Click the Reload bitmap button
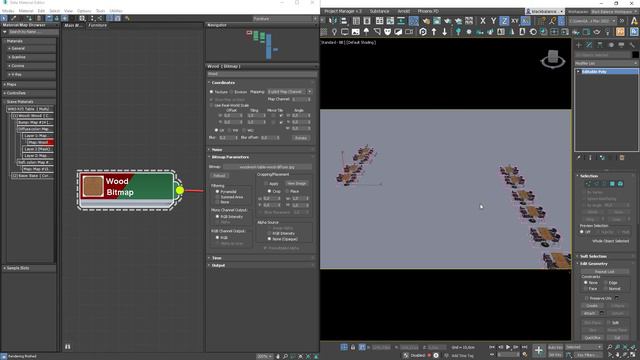The width and height of the screenshot is (640, 360). click(220, 176)
